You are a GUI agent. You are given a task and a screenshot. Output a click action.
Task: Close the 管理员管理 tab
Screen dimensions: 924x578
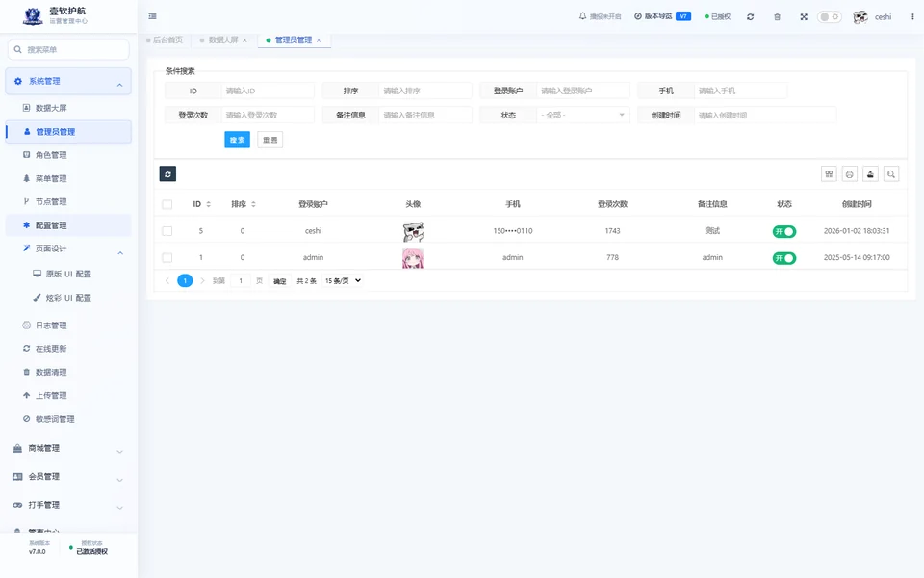pyautogui.click(x=319, y=40)
